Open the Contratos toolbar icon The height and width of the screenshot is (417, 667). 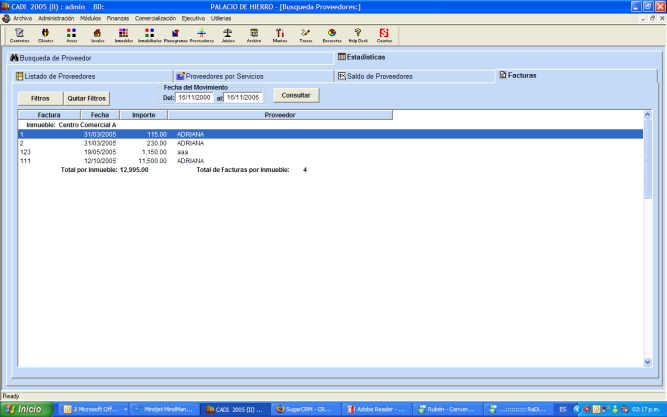[19, 35]
